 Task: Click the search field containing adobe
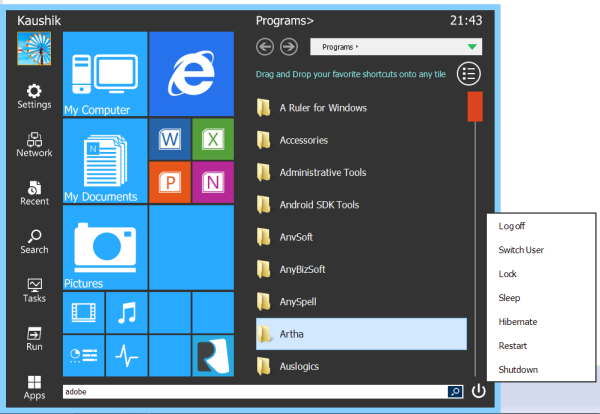click(255, 391)
